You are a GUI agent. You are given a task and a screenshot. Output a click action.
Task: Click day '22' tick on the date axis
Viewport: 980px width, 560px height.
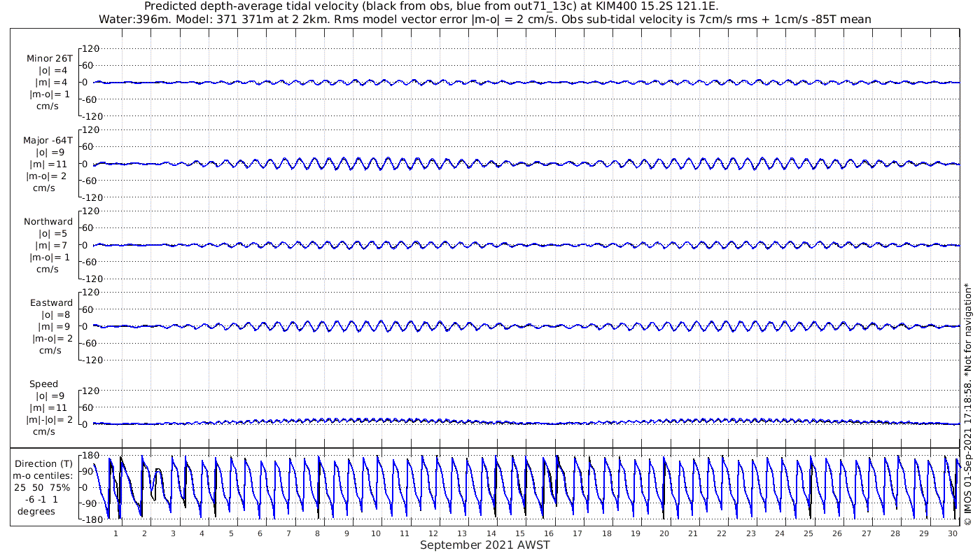[722, 533]
